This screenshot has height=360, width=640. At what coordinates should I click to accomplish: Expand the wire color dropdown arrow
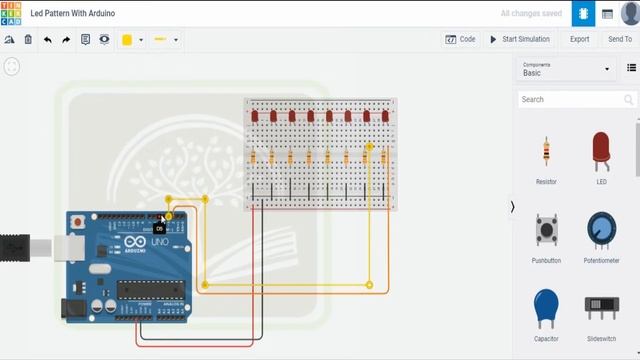point(141,40)
